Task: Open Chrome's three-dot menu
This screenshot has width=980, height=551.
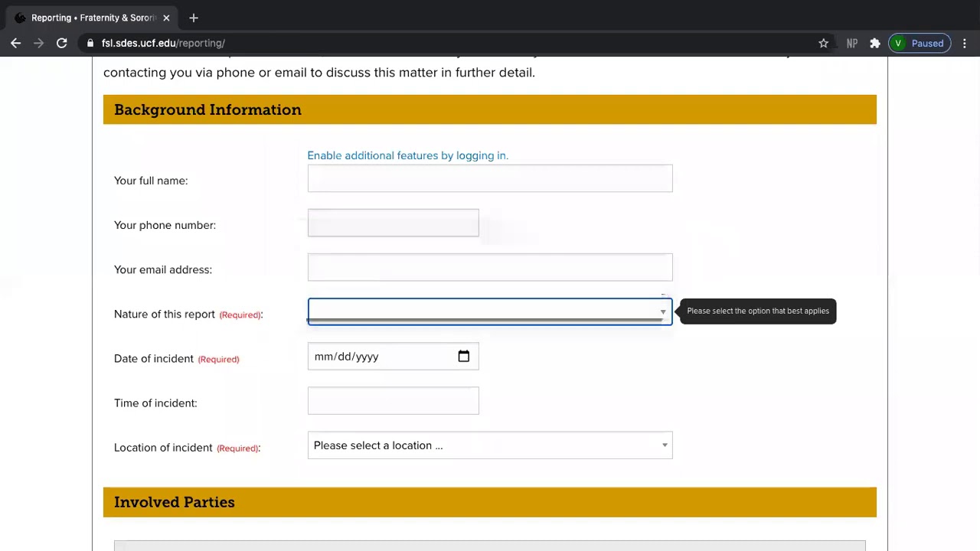Action: (965, 44)
